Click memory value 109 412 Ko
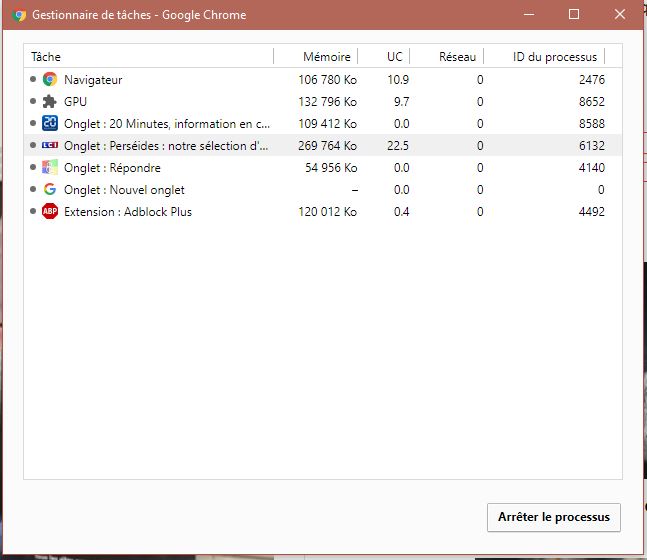 328,123
